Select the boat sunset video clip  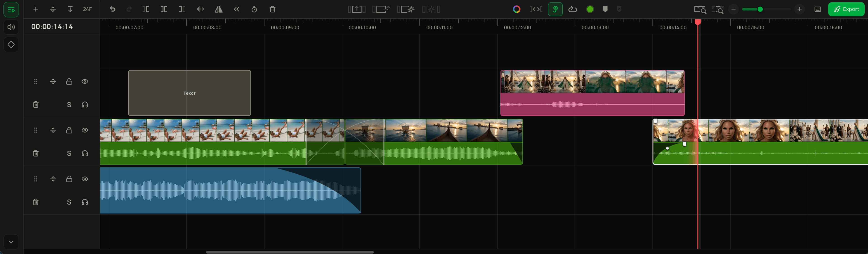(434, 142)
